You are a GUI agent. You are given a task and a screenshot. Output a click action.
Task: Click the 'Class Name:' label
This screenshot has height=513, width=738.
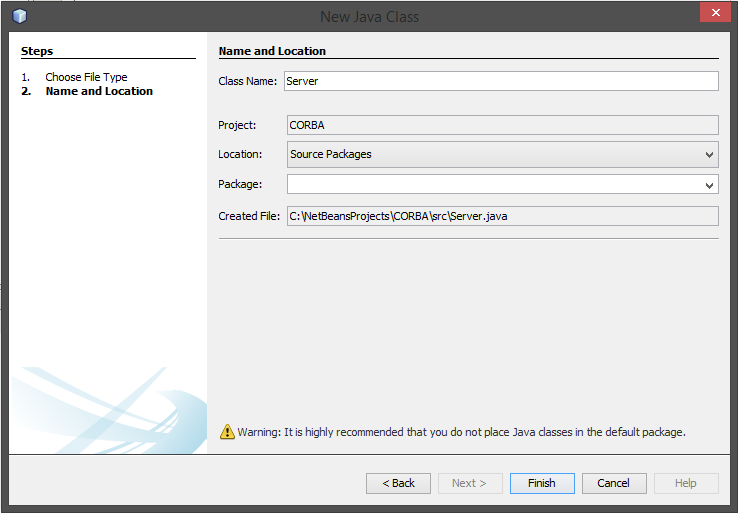(248, 81)
